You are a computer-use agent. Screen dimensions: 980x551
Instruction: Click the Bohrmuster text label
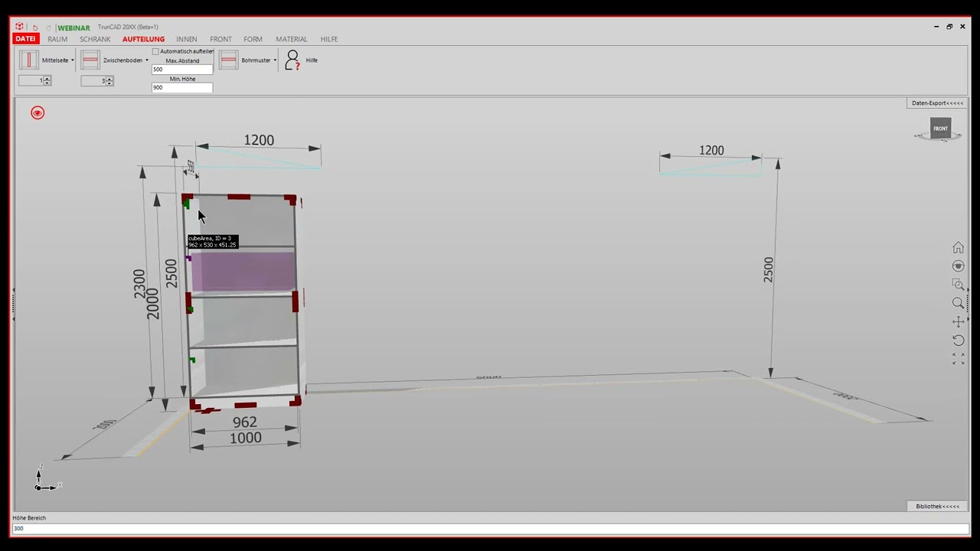point(256,60)
